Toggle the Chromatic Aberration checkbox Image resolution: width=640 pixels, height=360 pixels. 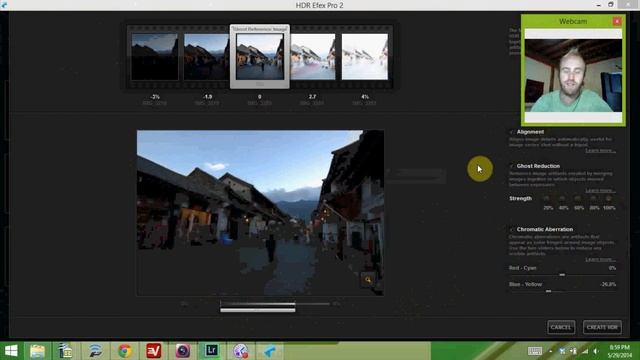[x=512, y=229]
